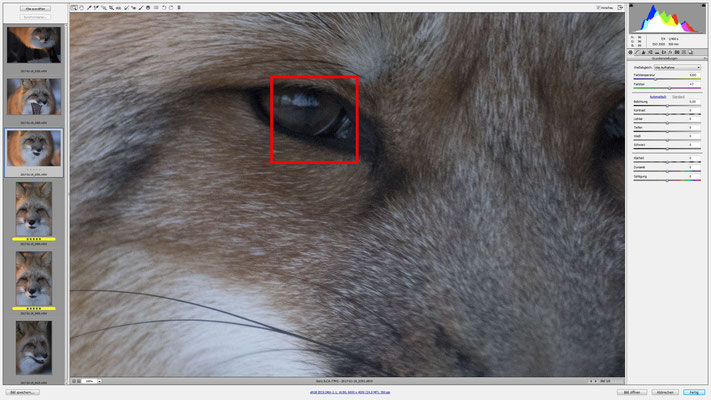Open the Grundeinstellungen panel flyout menu
This screenshot has height=400, width=711.
(705, 59)
